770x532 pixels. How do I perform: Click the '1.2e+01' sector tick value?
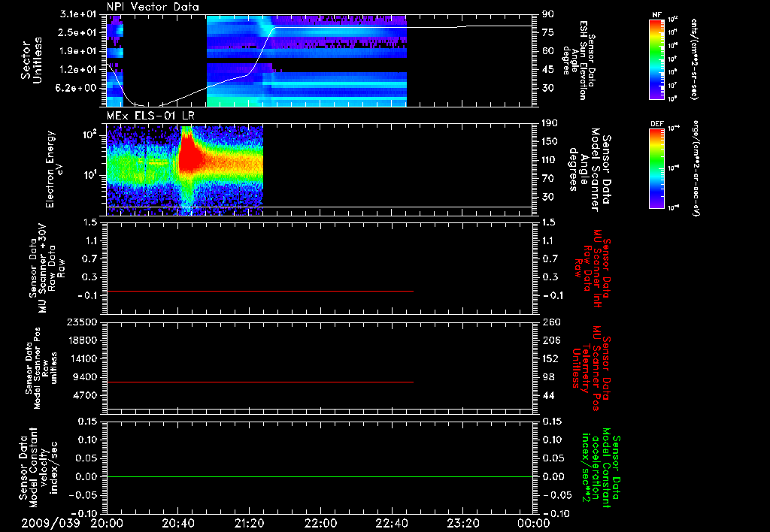pyautogui.click(x=78, y=70)
